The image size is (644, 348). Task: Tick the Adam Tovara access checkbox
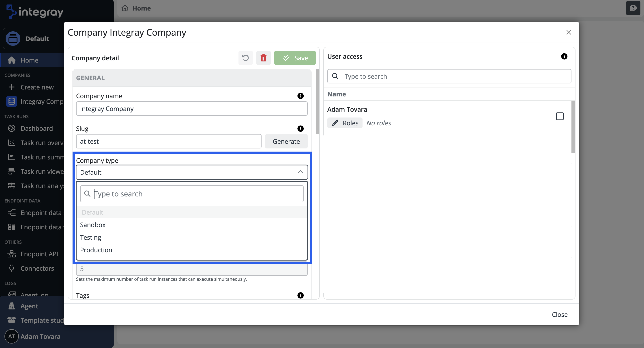coord(560,116)
